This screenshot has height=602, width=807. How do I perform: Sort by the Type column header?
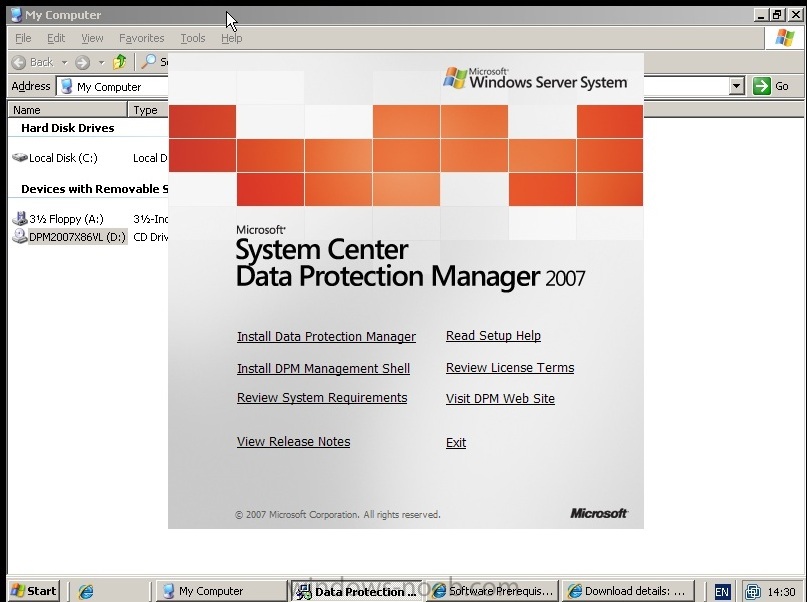coord(148,110)
